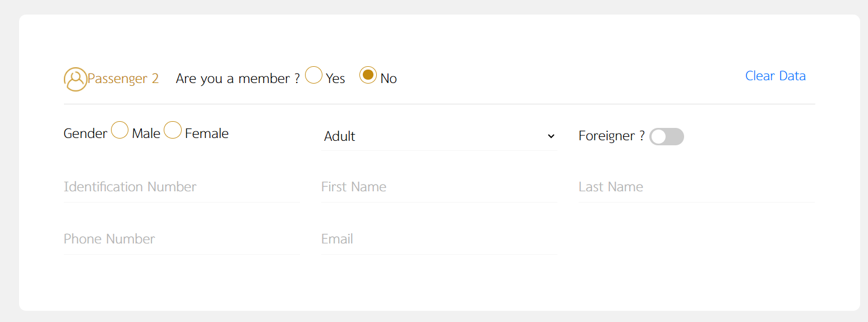The height and width of the screenshot is (322, 868).
Task: Click the Male label text
Action: (x=146, y=134)
